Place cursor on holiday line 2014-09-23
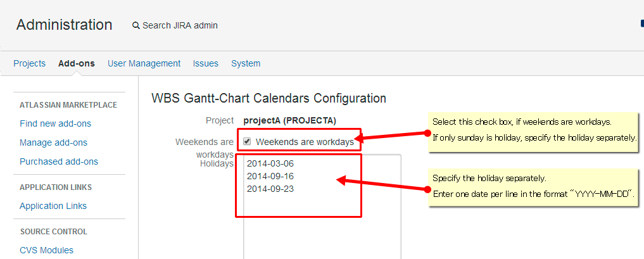The height and width of the screenshot is (259, 644). coord(270,189)
